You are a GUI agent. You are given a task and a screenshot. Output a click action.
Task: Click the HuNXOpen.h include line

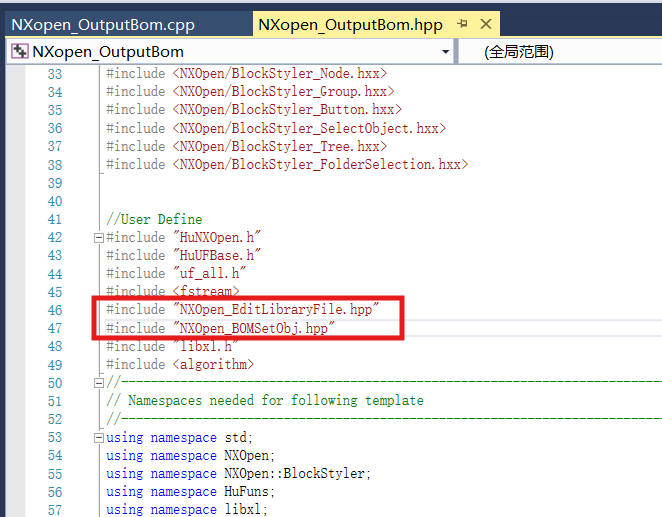[x=183, y=238]
